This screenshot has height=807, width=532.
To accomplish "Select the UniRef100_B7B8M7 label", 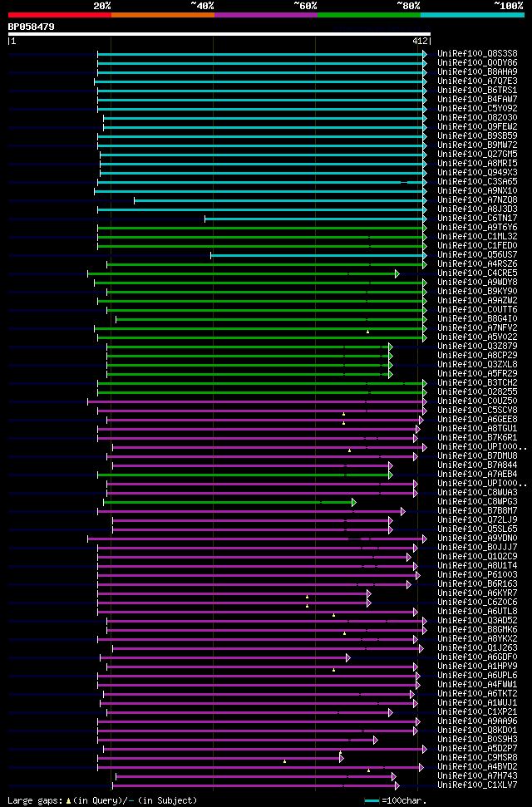I will pos(477,511).
